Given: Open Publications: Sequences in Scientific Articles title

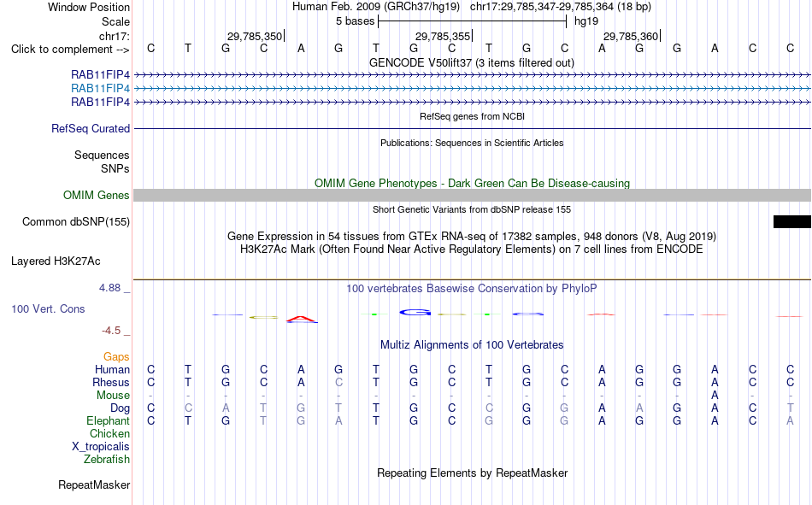Looking at the screenshot, I should (472, 143).
